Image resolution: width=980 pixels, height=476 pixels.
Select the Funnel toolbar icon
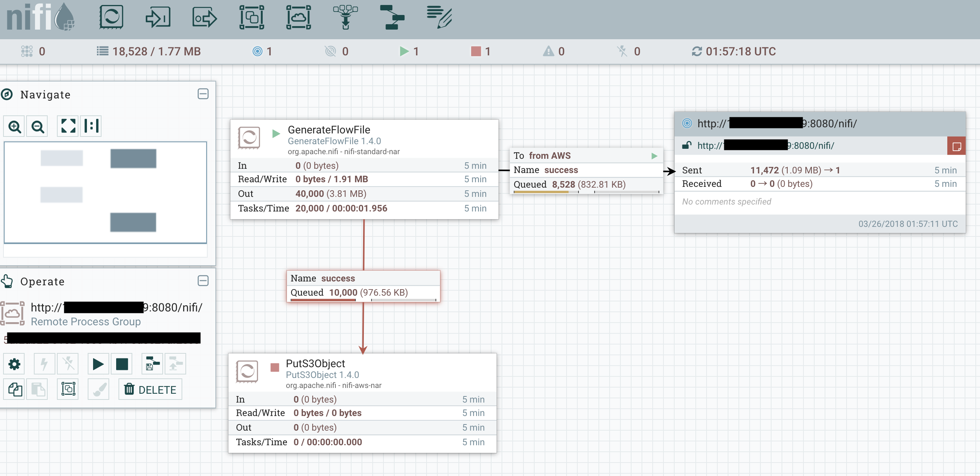click(x=345, y=17)
